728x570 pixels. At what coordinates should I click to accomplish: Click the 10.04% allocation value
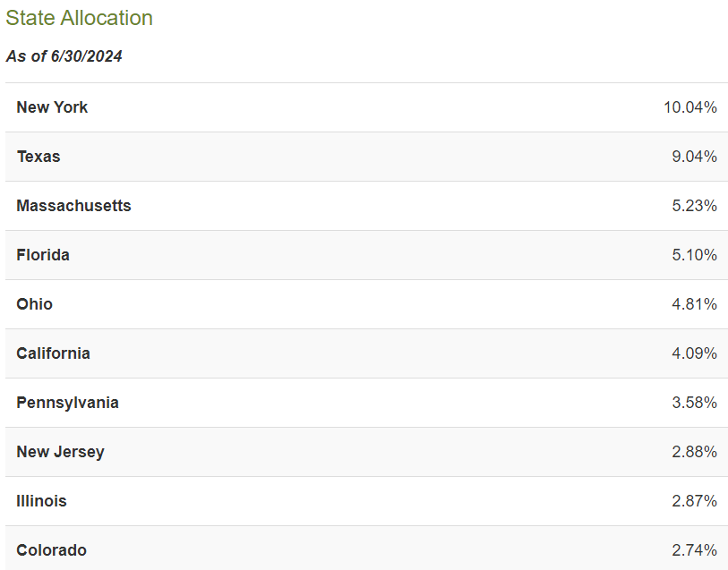click(689, 107)
